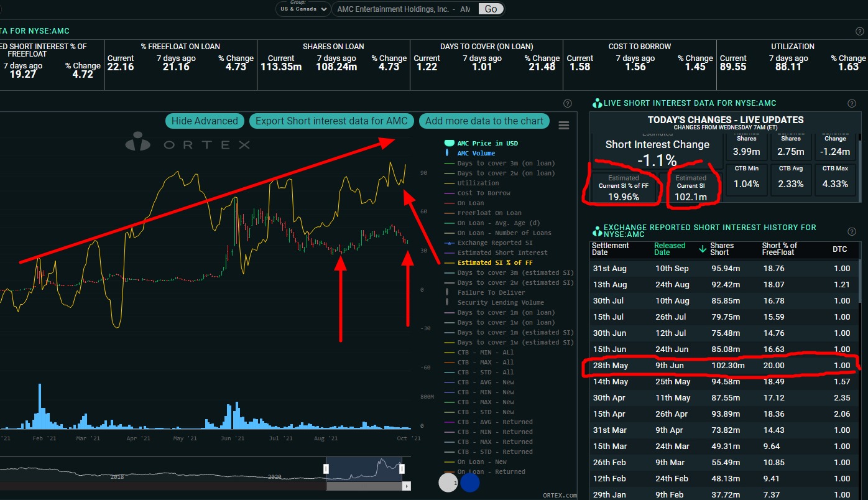Show Days to cover 2w (estimated SI) series
This screenshot has width=868, height=500.
(509, 282)
